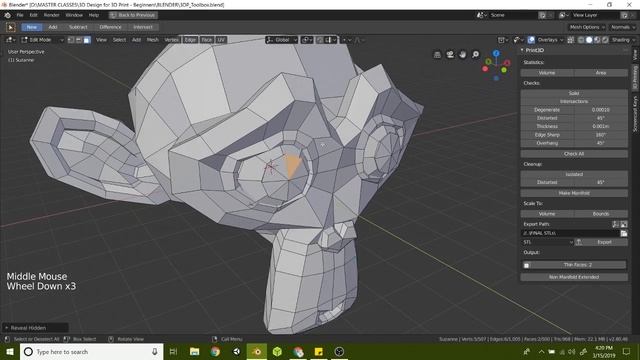
Task: Toggle perspective/orthographic grid view button
Action: pyautogui.click(x=437, y=55)
